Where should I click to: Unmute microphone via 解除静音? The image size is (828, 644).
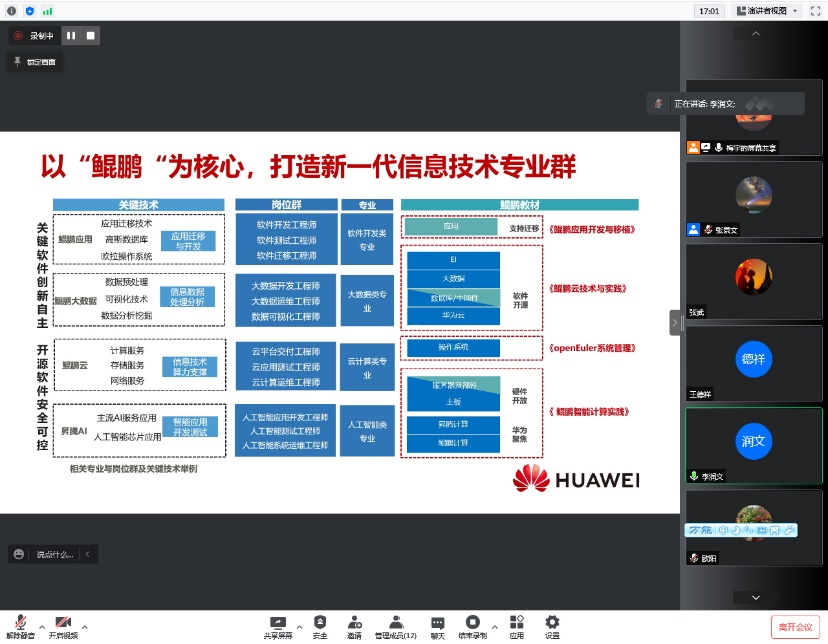point(21,627)
